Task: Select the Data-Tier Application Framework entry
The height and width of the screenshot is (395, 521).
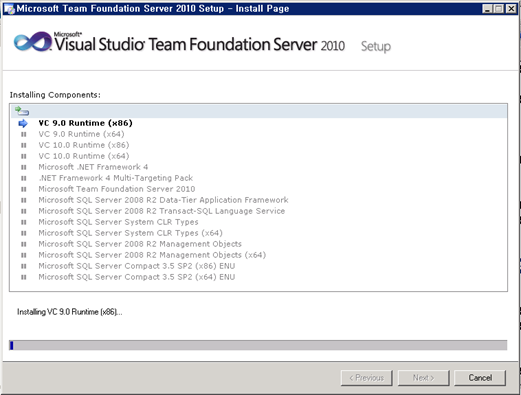Action: (x=163, y=200)
